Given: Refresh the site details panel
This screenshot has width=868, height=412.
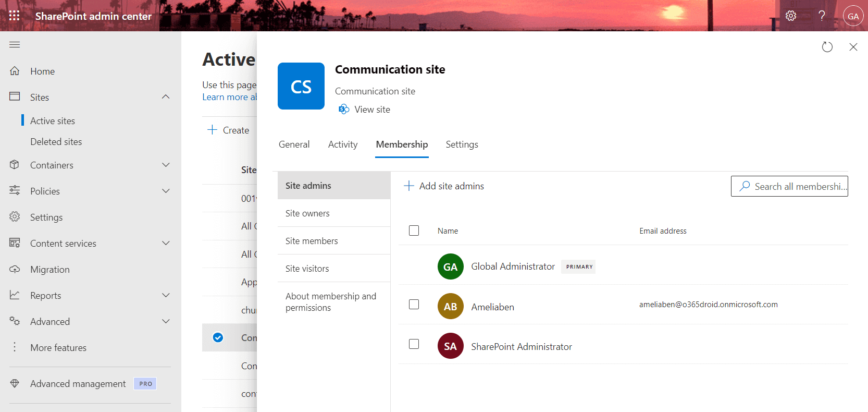Looking at the screenshot, I should (x=827, y=47).
